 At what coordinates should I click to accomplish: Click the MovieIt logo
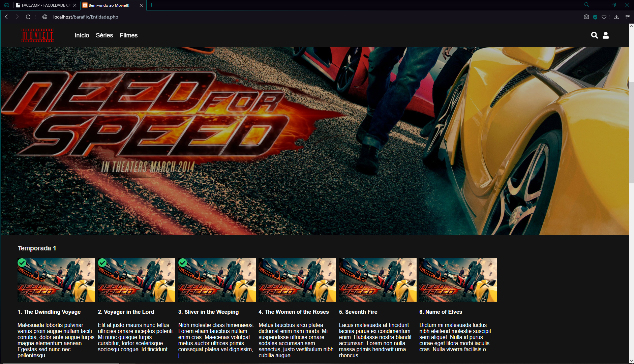point(38,35)
